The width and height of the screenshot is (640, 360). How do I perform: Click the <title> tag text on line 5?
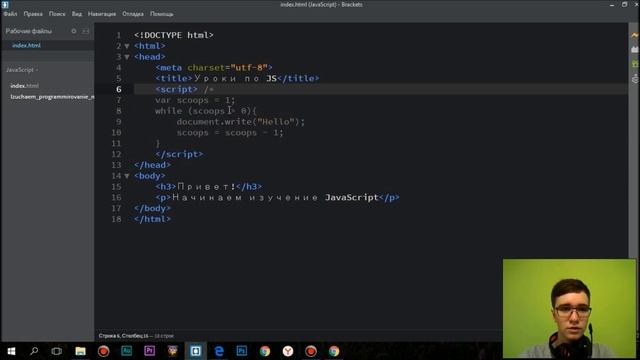pos(173,78)
